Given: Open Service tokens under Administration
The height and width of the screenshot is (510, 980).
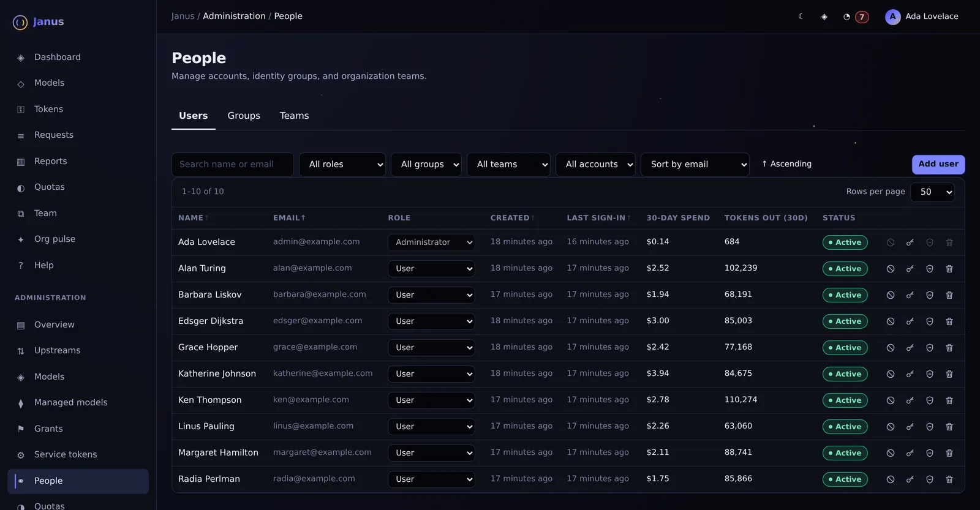Looking at the screenshot, I should tap(78, 454).
